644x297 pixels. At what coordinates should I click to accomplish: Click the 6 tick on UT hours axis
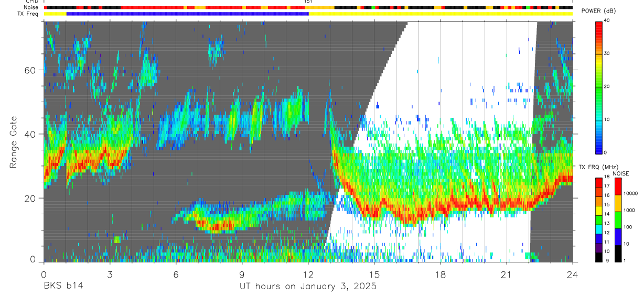176,274
